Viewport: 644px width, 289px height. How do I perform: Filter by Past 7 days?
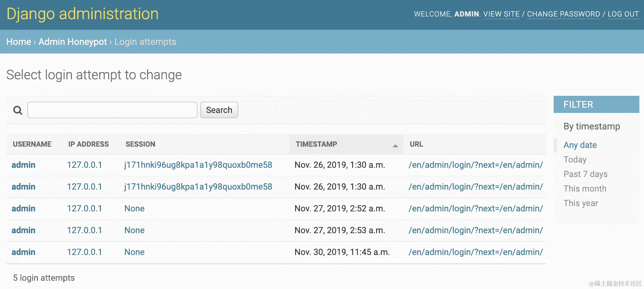[586, 174]
